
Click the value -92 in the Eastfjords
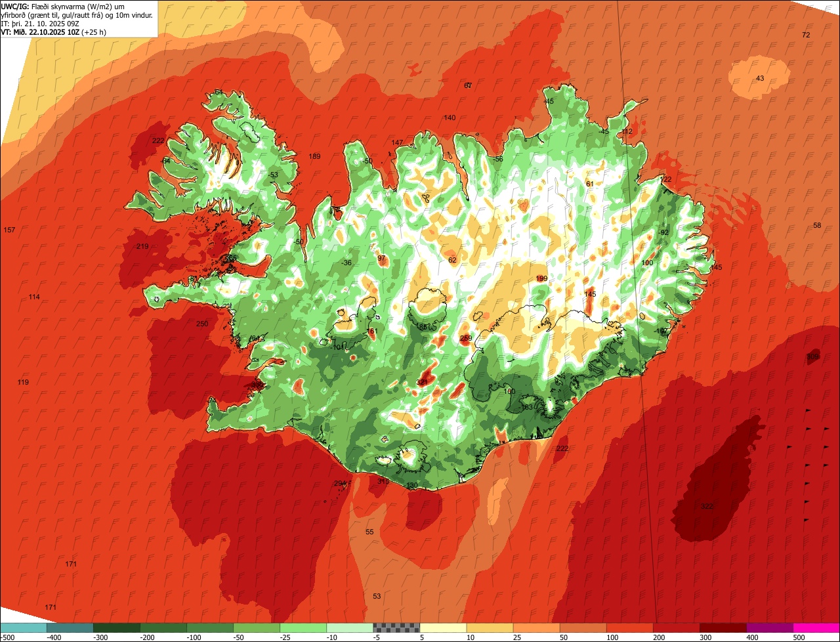point(663,232)
